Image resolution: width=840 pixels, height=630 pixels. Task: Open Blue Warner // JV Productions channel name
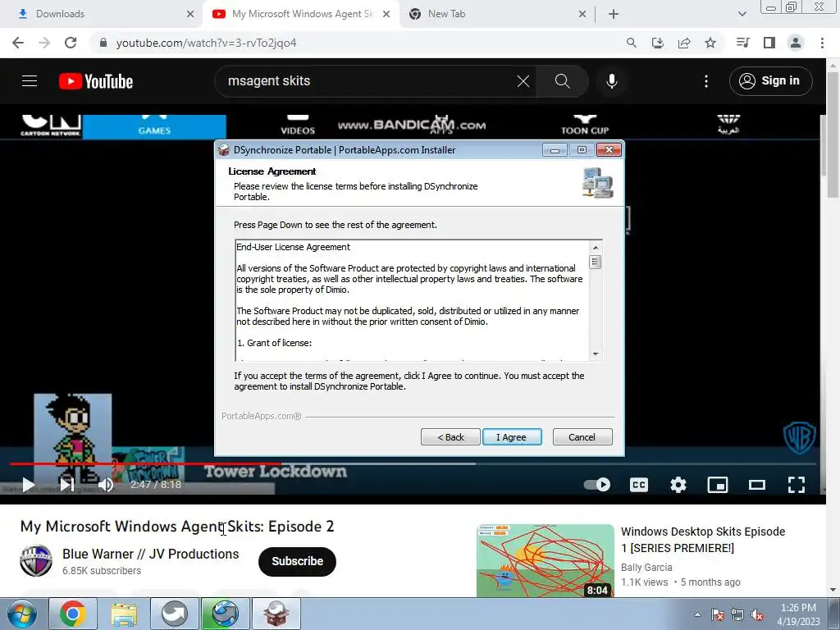coord(151,554)
